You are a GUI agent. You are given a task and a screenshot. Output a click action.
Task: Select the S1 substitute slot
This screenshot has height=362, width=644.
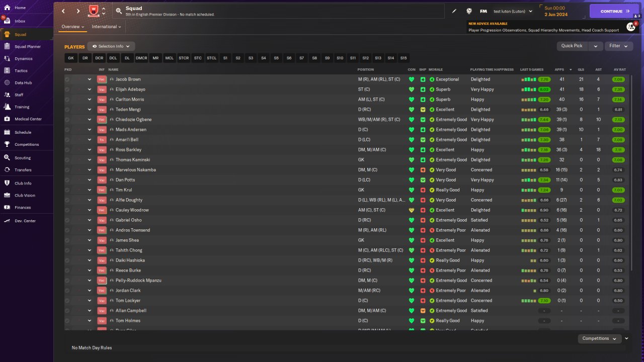click(225, 58)
